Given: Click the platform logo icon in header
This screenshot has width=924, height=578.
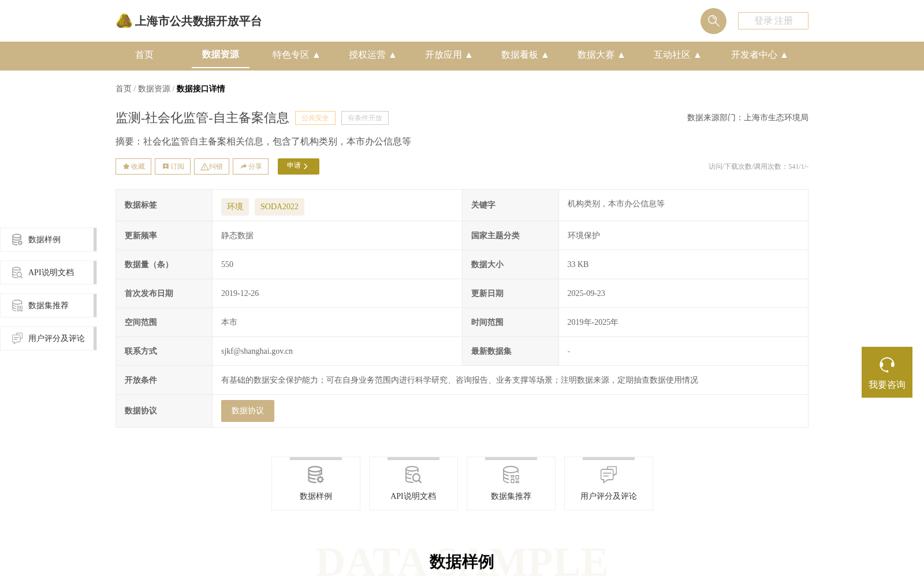Looking at the screenshot, I should 124,21.
